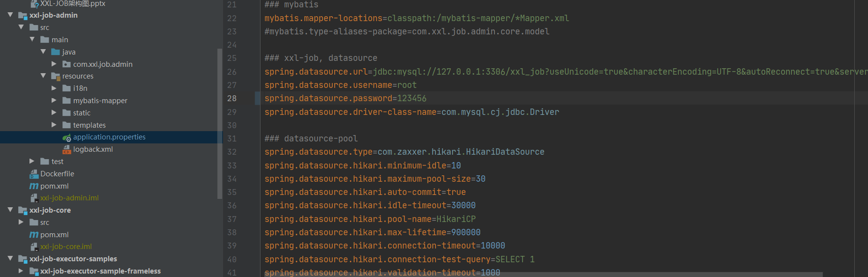Click the mybatis-mapper folder icon
The image size is (868, 277).
[67, 100]
